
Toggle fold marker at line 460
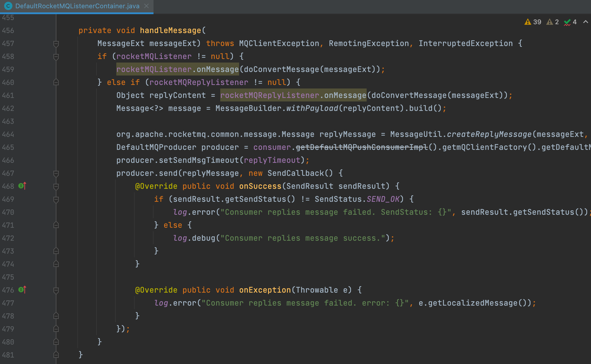[56, 82]
